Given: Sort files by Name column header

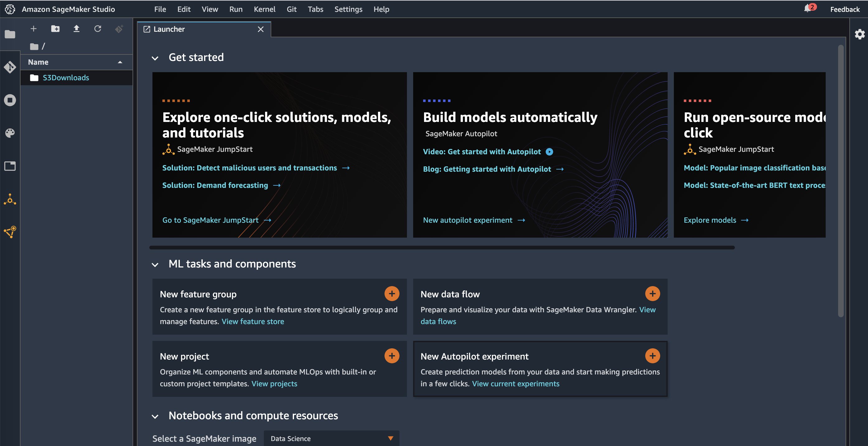Looking at the screenshot, I should pyautogui.click(x=38, y=62).
